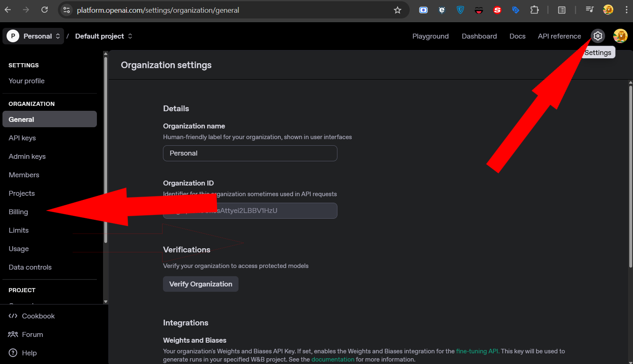Reload the page
Screen dimensions: 633x364
point(44,10)
